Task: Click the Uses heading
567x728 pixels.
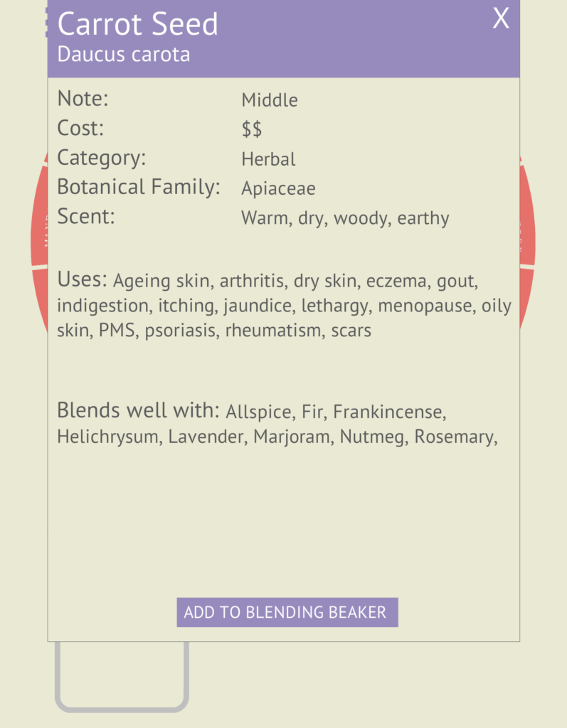Action: point(83,279)
